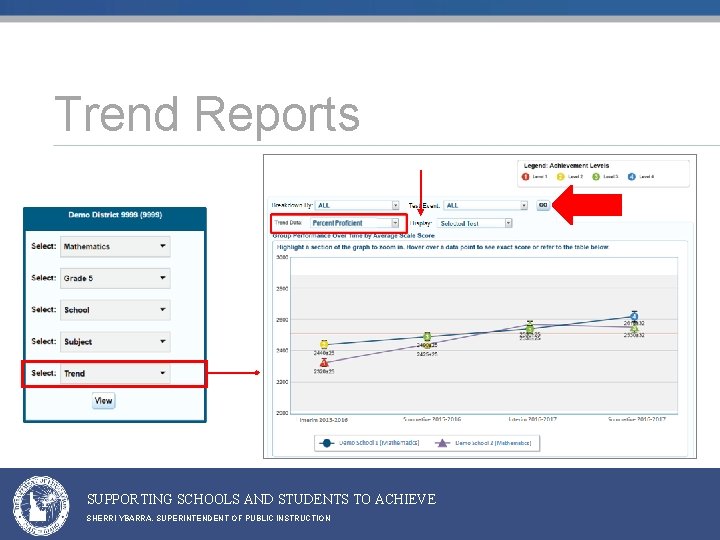Open the Trend report type dropdown
This screenshot has width=720, height=540.
(x=115, y=373)
